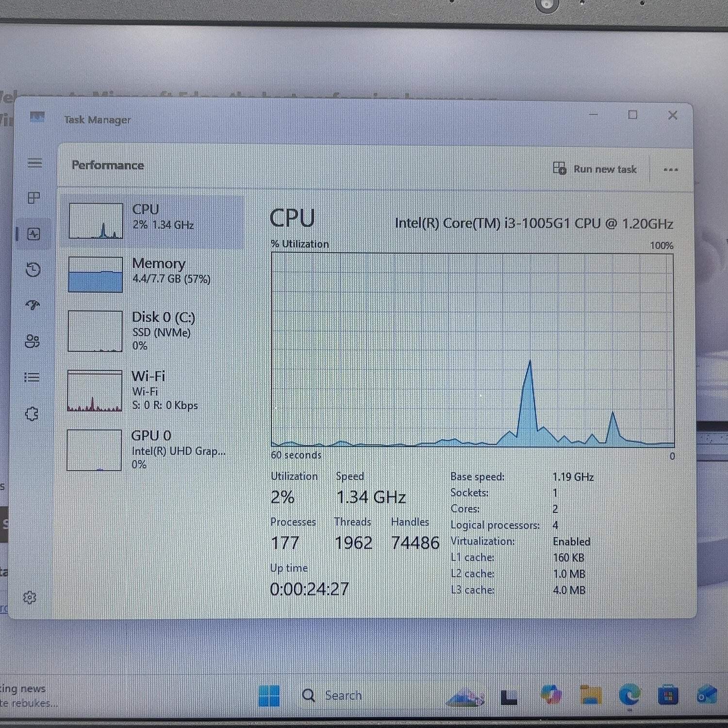Viewport: 728px width, 728px height.
Task: Open the three-dots more options menu
Action: coord(671,169)
